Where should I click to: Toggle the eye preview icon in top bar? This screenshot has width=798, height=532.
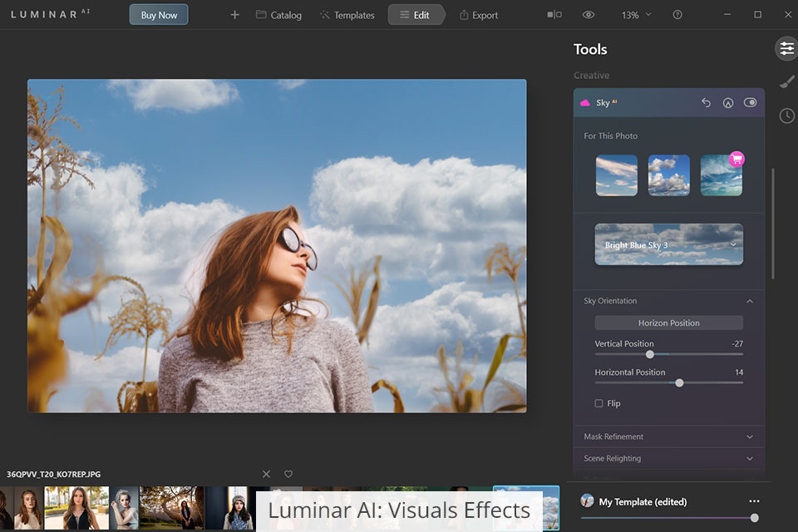pyautogui.click(x=589, y=15)
